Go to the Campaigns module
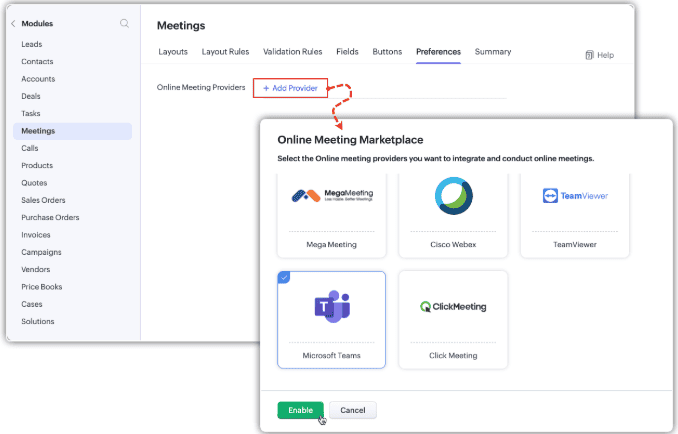Screen dimensions: 678x434 coord(41,252)
